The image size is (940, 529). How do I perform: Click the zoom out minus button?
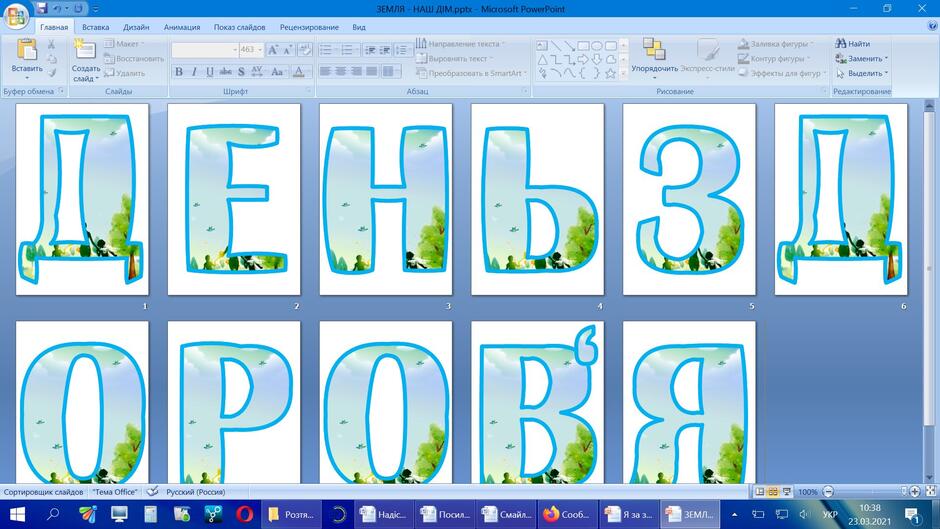[x=828, y=492]
